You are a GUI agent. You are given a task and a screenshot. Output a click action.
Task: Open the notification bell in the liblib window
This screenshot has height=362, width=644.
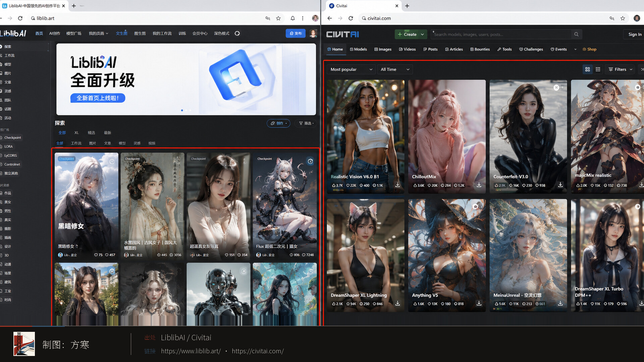tap(292, 18)
